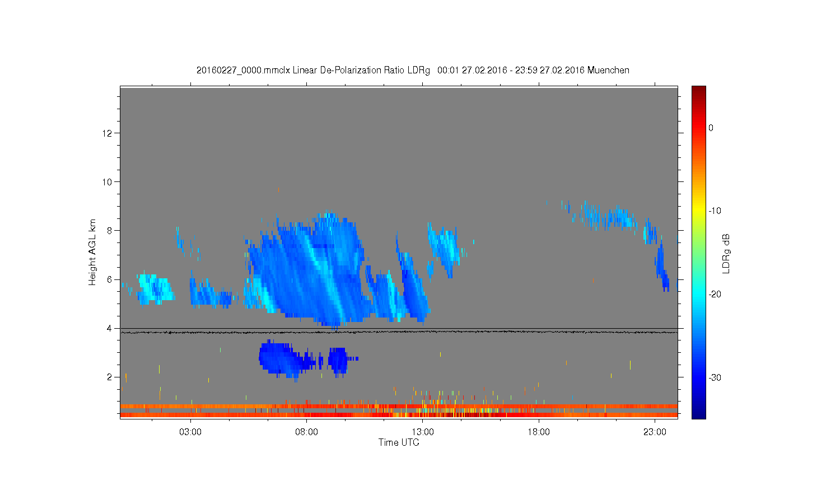This screenshot has height=504, width=840.
Task: Click the 18:00 time tick label
Action: pyautogui.click(x=539, y=432)
